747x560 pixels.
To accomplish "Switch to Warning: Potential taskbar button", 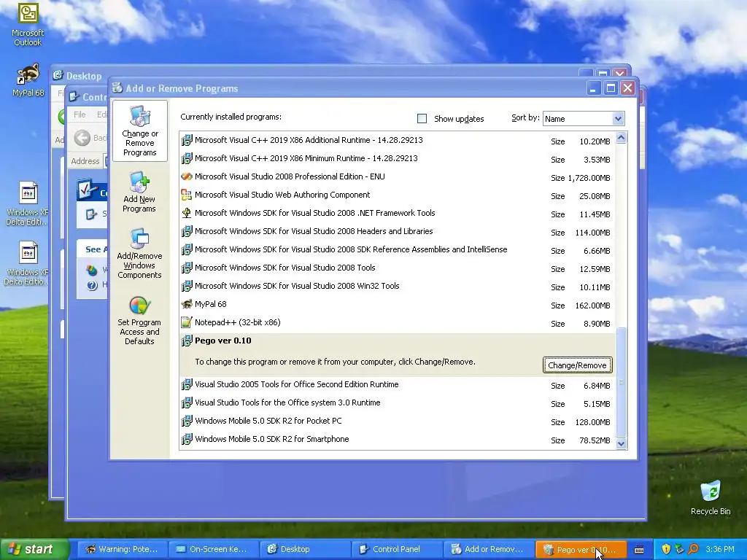I will (x=123, y=549).
